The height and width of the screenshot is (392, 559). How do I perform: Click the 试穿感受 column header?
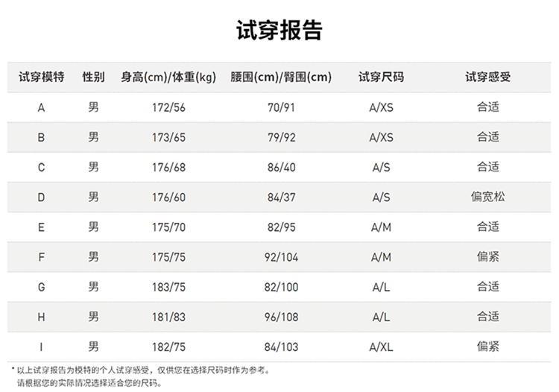(x=488, y=77)
